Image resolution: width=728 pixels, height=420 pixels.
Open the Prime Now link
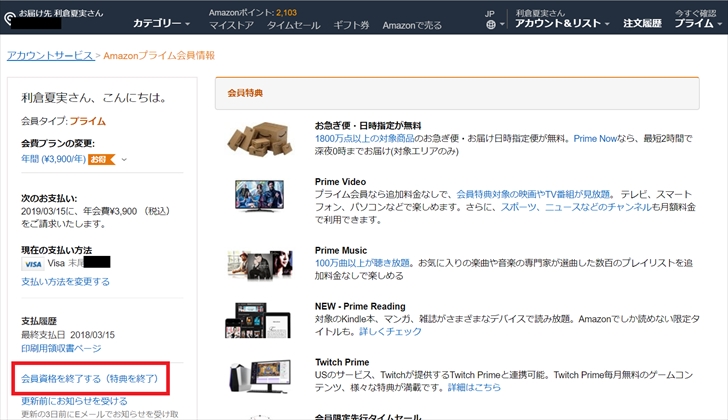pos(595,138)
